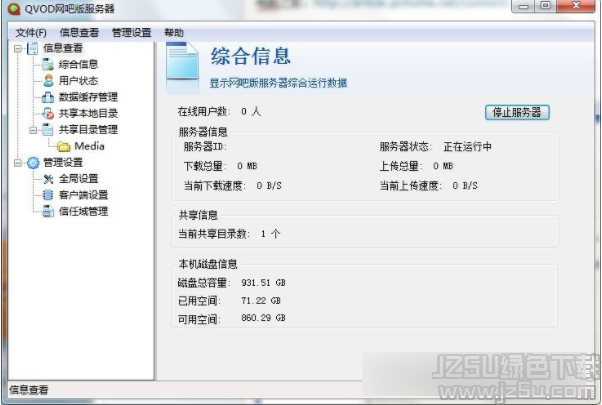Click the Media folder icon
This screenshot has height=405, width=602.
(x=63, y=146)
